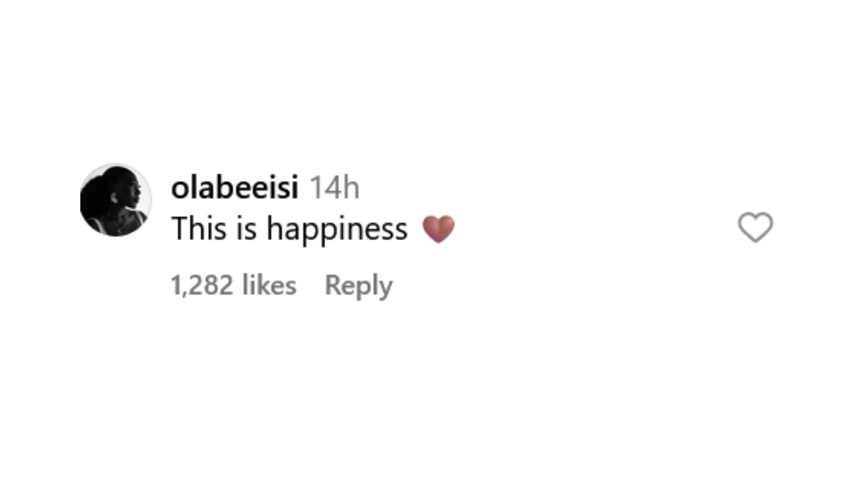Toggle the like heart on the comment

pos(755,227)
